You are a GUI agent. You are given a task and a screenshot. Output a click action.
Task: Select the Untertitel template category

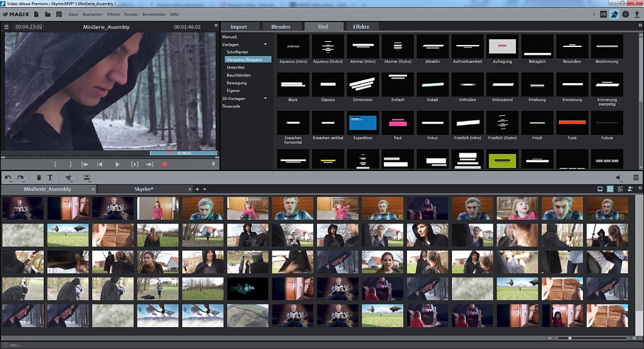tap(236, 67)
